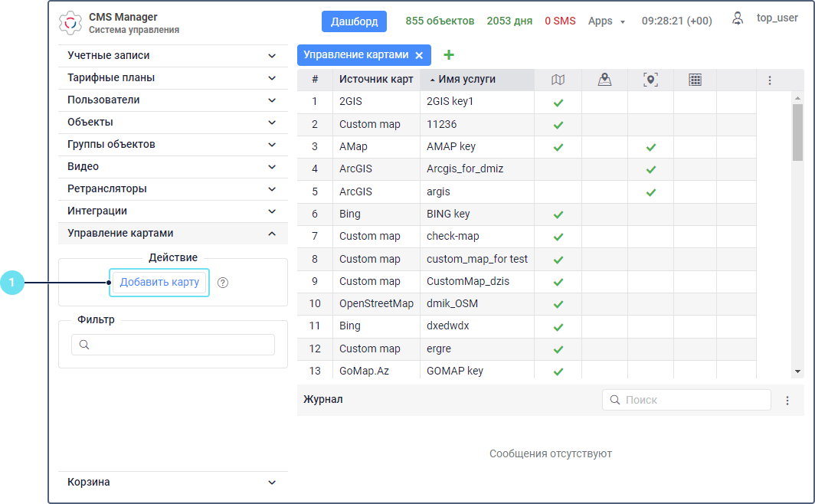Screen dimensions: 815x504
Task: Click the grid icon column header
Action: click(x=695, y=80)
